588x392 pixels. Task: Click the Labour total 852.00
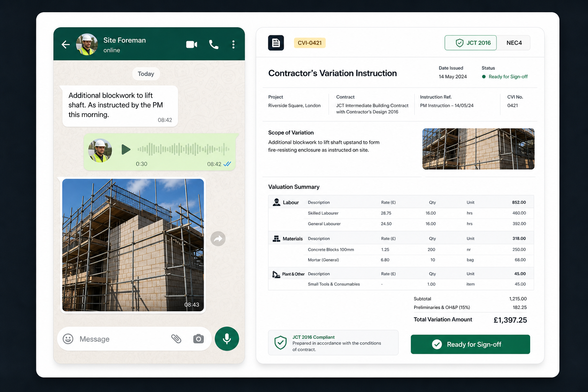[519, 203]
